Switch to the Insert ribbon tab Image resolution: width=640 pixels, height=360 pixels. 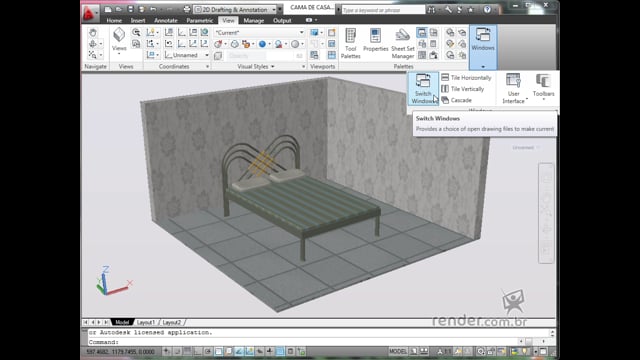(138, 20)
